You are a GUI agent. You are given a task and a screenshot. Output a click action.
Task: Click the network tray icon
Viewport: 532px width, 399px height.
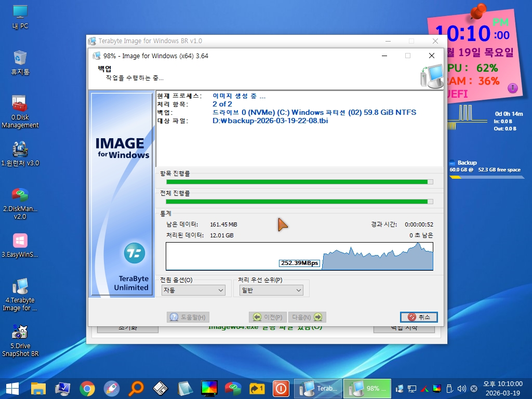point(412,389)
